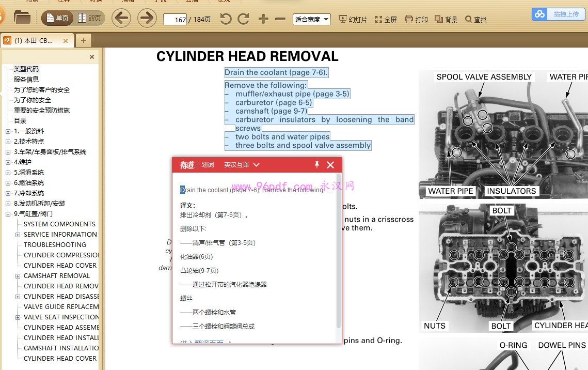
Task: Click the translation popup scrollbar
Action: click(x=339, y=250)
